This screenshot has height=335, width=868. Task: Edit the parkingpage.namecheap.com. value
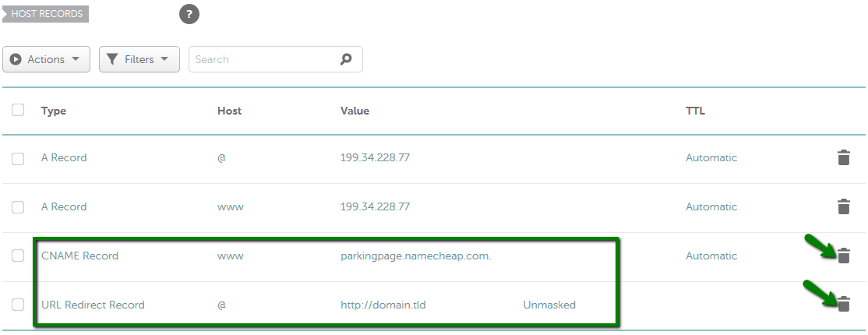pos(416,256)
